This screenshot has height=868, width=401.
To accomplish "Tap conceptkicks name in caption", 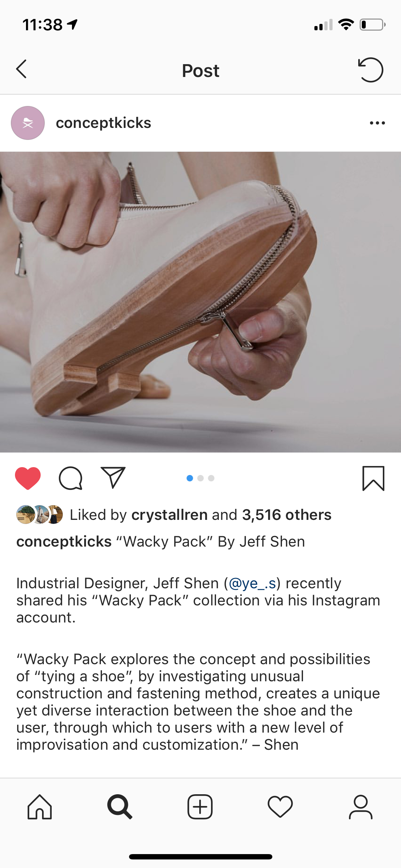I will click(64, 542).
